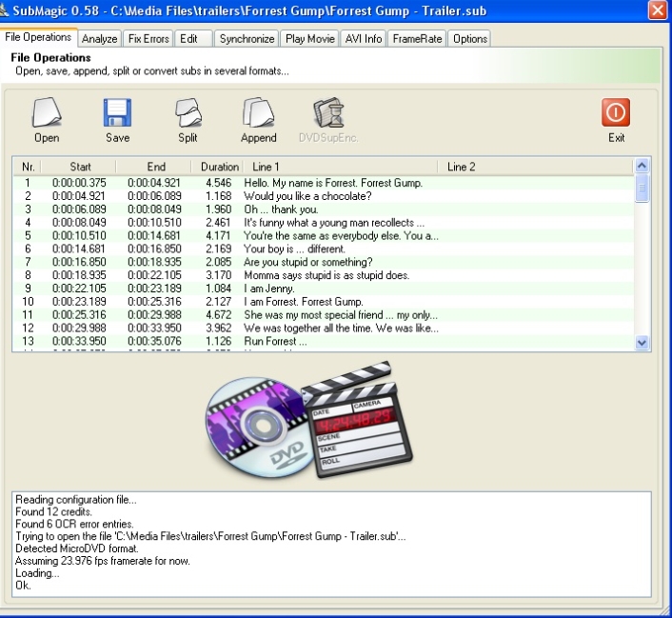Viewport: 672px width, 618px height.
Task: Click log line 'Found 6 OCR error entries.'
Action: (74, 524)
